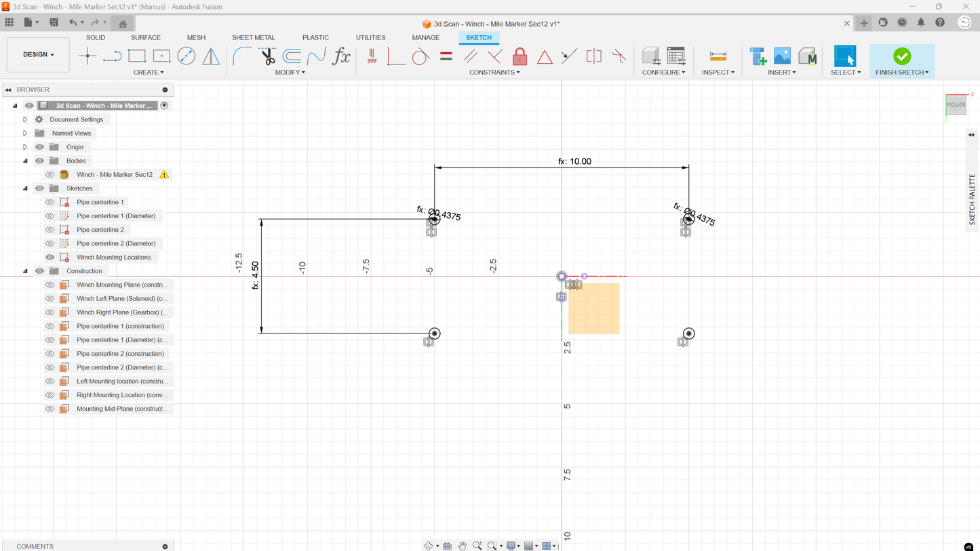Open the UTILITIES tab
This screenshot has height=551, width=980.
tap(370, 37)
